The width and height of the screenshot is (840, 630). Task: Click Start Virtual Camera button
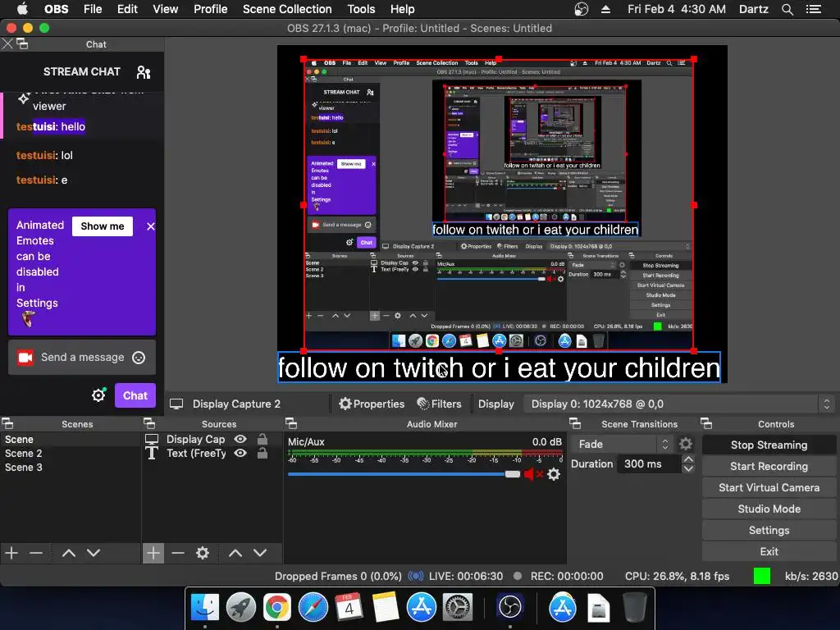769,487
